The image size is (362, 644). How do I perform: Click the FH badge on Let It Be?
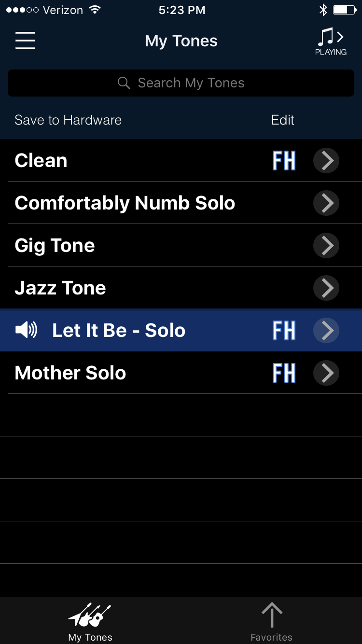284,331
